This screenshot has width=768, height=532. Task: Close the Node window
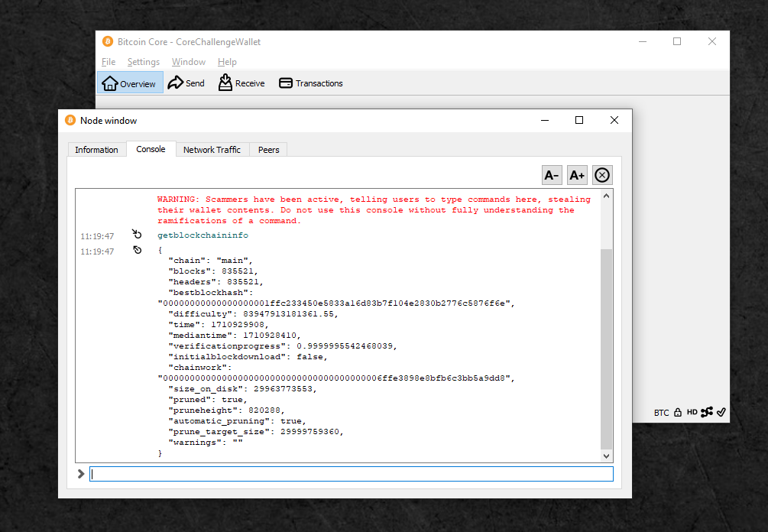[x=614, y=120]
